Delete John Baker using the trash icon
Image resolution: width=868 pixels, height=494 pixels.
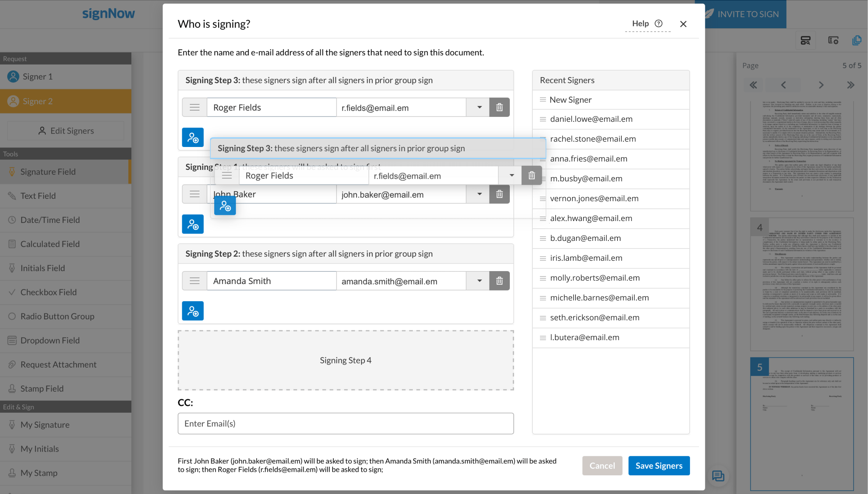coord(499,194)
